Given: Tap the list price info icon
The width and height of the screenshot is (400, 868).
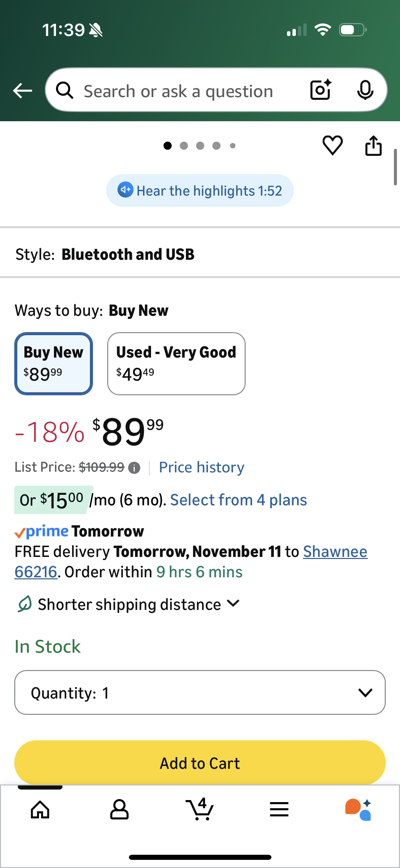Looking at the screenshot, I should point(134,468).
